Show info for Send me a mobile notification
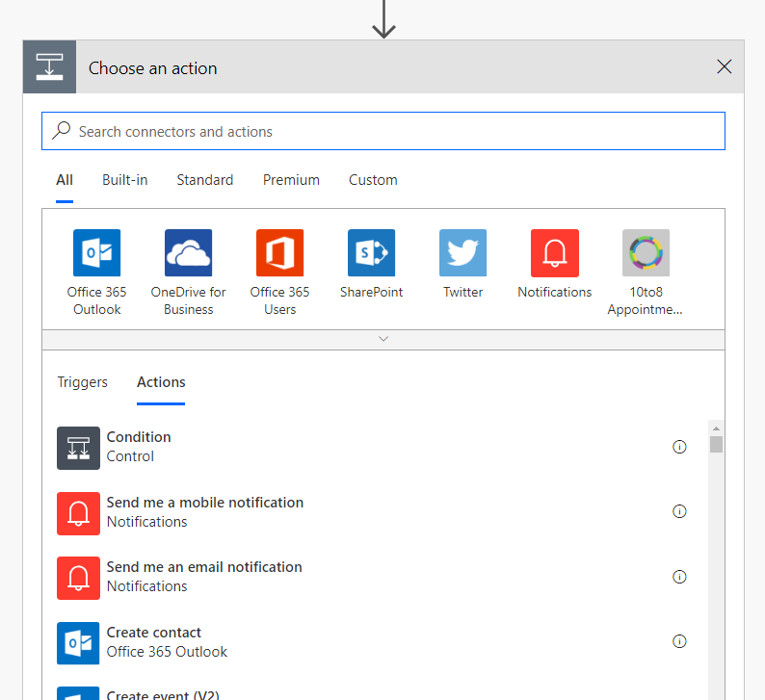Viewport: 765px width, 700px height. tap(679, 512)
